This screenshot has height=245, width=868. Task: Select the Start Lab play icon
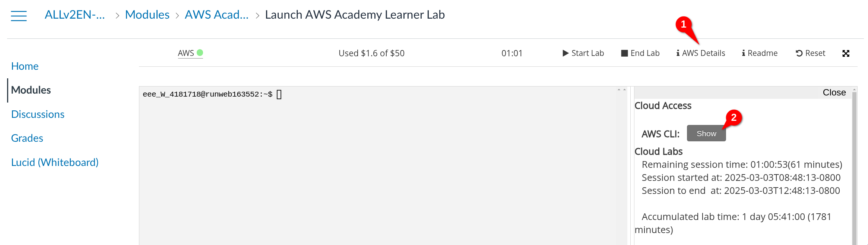[x=566, y=53]
